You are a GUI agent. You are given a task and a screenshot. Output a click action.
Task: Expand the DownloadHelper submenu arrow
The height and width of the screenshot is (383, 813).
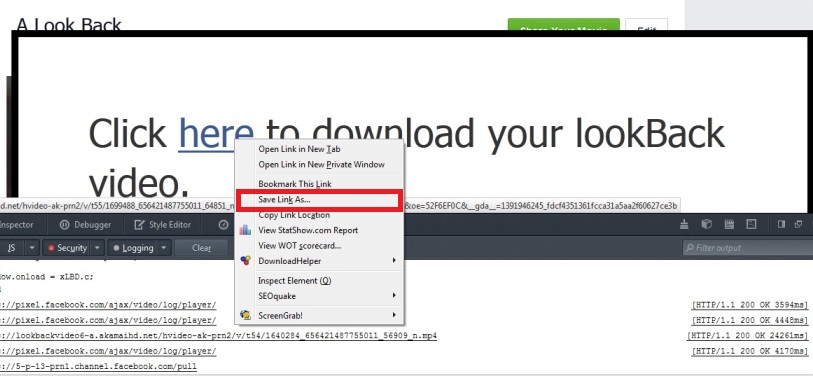(x=394, y=260)
